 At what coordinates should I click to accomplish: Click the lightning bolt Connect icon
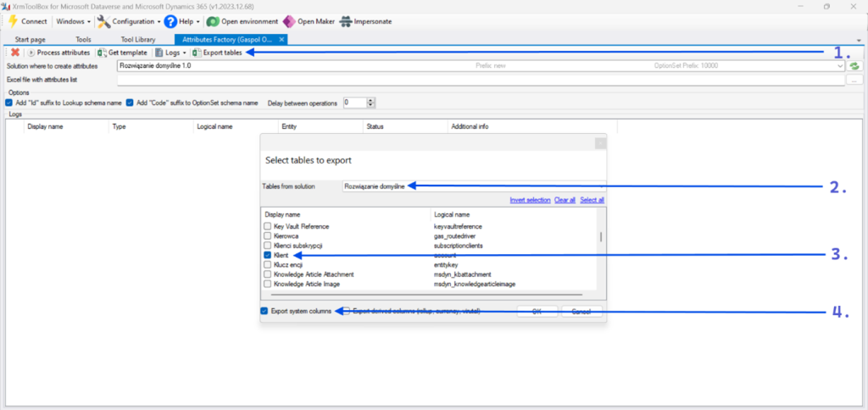point(13,21)
